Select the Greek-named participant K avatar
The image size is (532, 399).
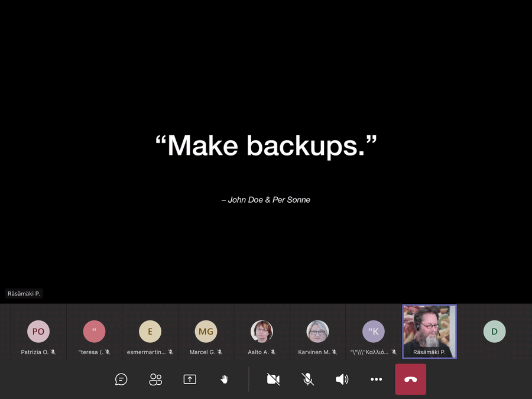(x=374, y=332)
